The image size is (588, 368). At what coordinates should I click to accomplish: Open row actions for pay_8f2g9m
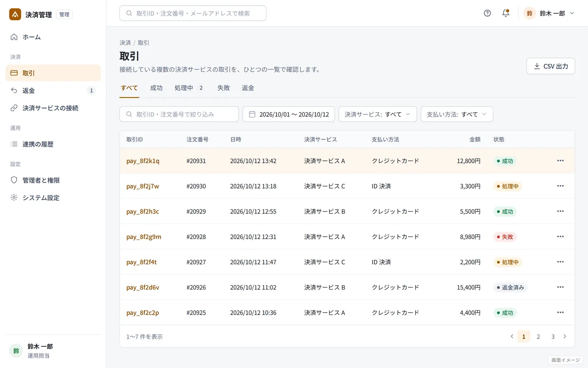[560, 237]
